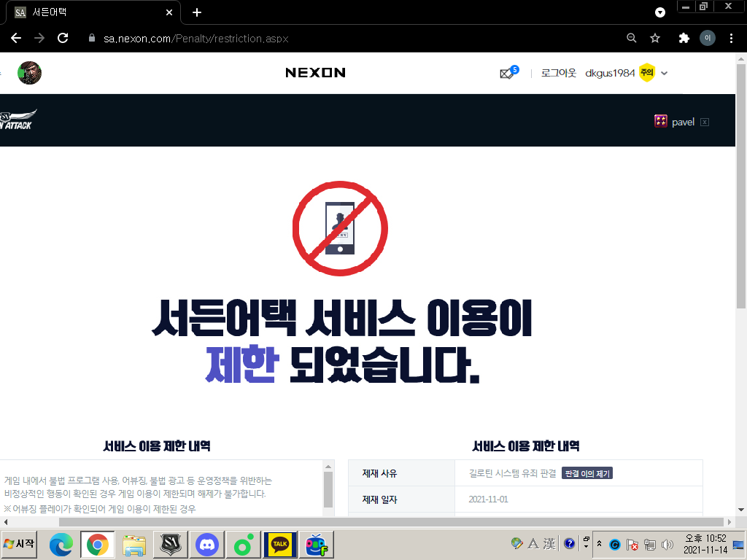
Task: Click the yellow 주의 shield badge
Action: (x=646, y=73)
